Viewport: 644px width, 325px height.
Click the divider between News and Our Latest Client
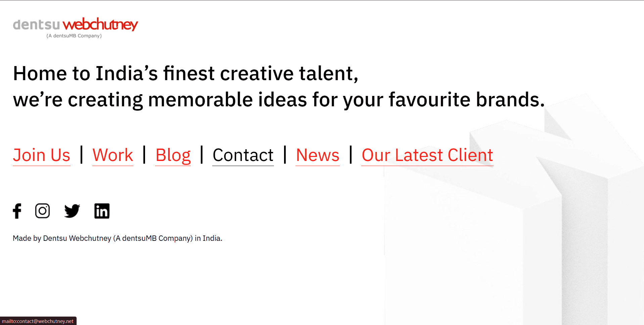click(351, 155)
